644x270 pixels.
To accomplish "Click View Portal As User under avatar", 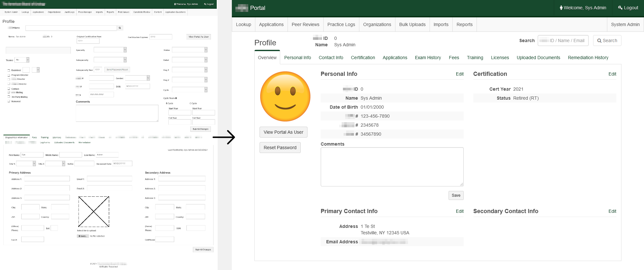I will [283, 132].
